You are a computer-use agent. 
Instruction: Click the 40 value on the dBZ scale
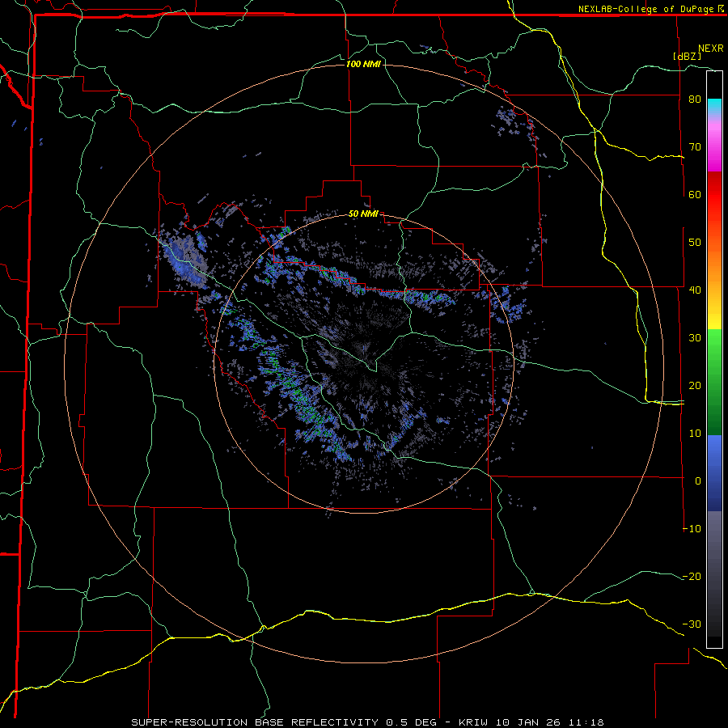695,290
